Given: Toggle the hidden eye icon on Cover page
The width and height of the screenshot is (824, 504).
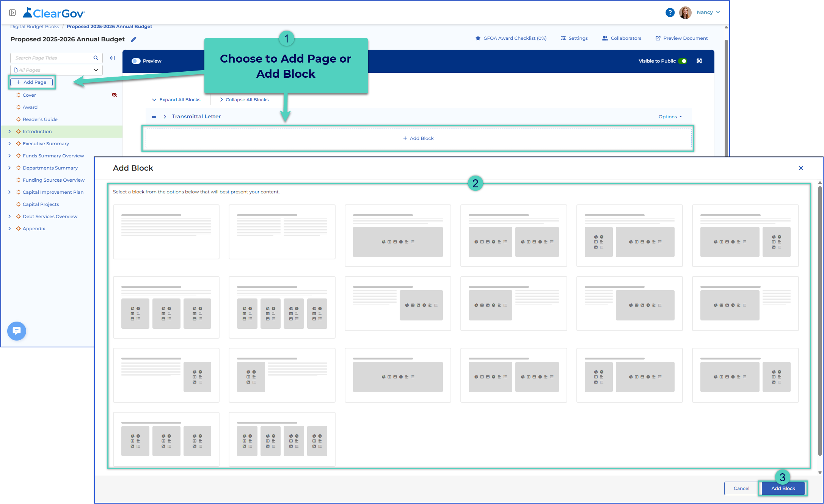Looking at the screenshot, I should point(114,95).
